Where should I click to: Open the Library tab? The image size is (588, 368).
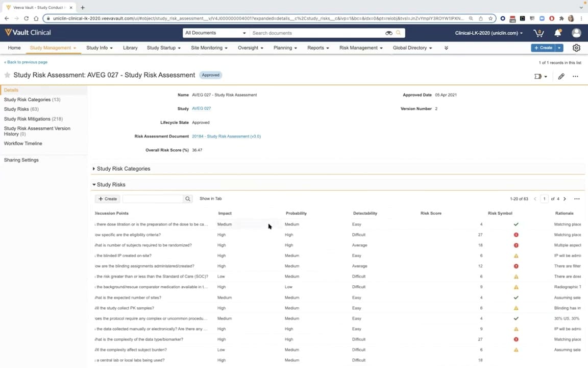(130, 48)
